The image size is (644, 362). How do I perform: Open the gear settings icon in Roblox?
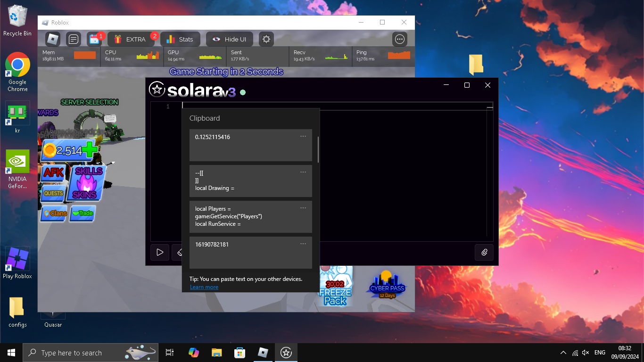pyautogui.click(x=266, y=39)
